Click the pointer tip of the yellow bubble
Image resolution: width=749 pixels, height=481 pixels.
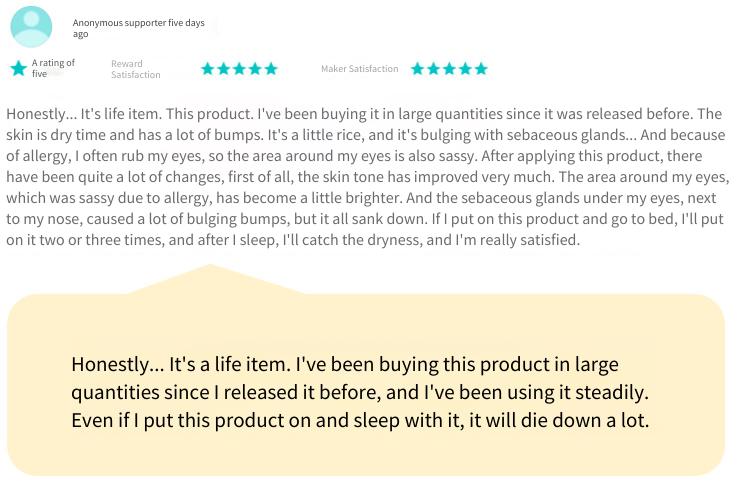(x=209, y=267)
